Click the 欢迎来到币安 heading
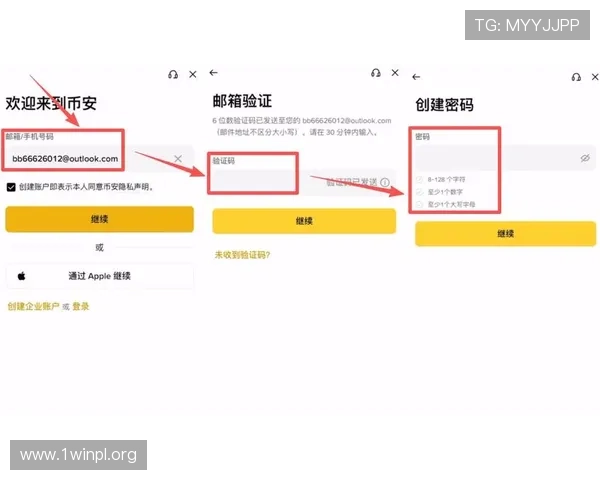 tap(51, 103)
